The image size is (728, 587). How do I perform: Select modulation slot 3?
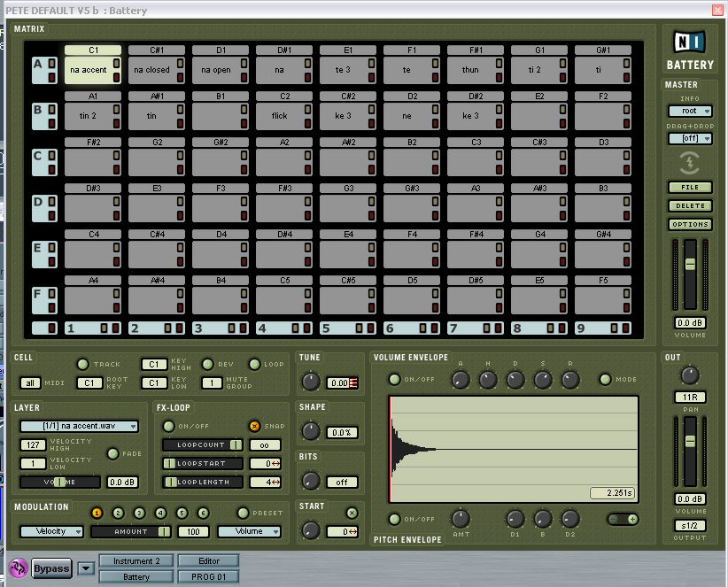tap(140, 513)
